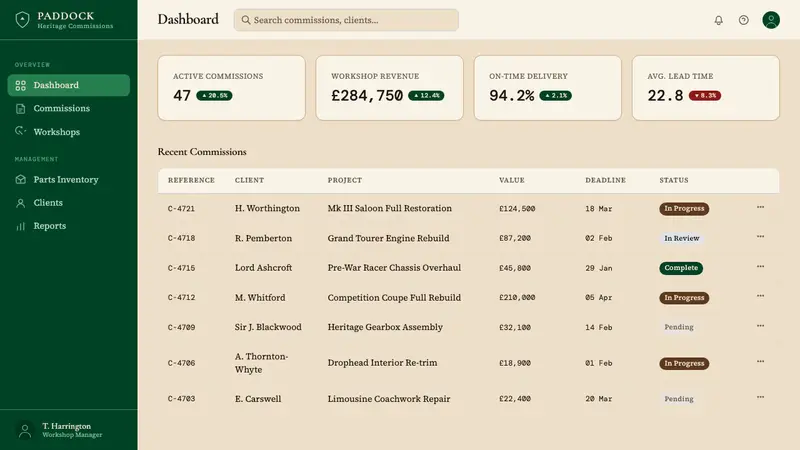Open Parts Inventory section
Viewport: 800px width, 450px height.
click(68, 180)
